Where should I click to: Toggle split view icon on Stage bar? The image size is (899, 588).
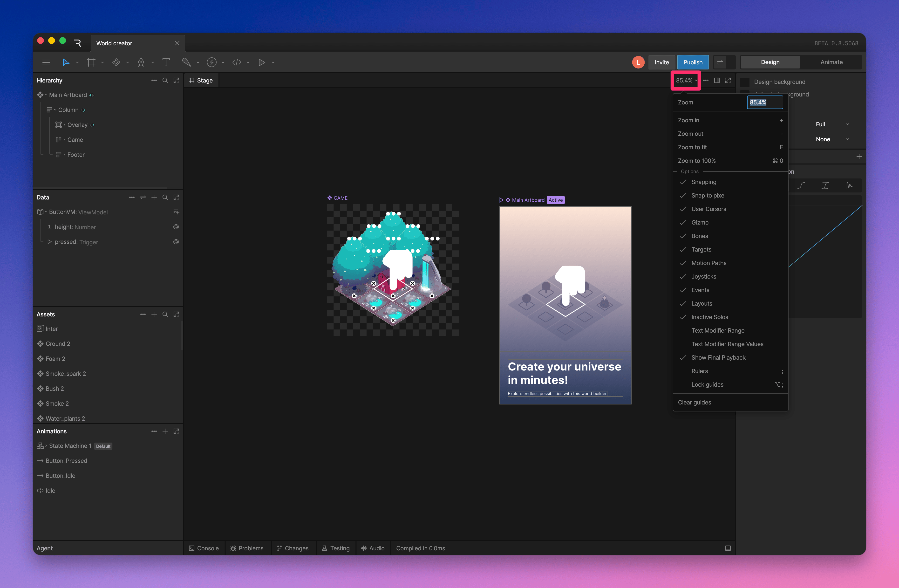[717, 81]
